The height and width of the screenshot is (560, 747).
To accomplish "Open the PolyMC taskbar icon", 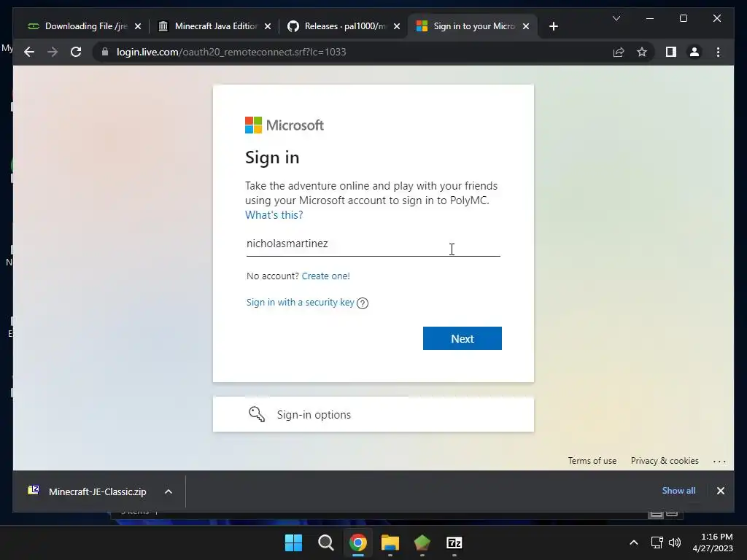I will coord(422,542).
